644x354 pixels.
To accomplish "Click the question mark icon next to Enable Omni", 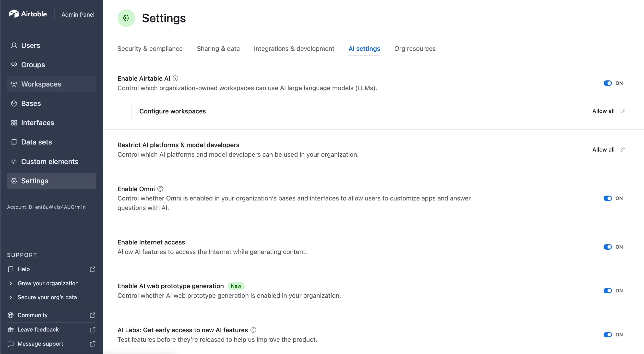I will [160, 189].
